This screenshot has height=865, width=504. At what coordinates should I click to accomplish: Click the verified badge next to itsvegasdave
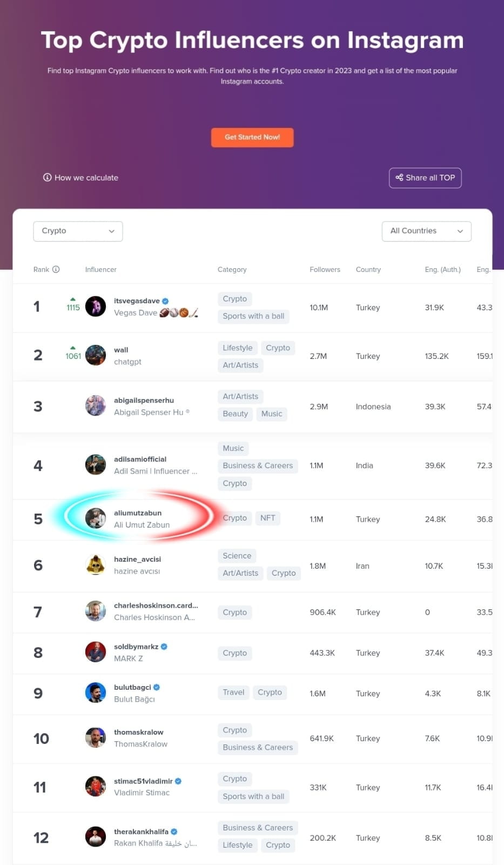pyautogui.click(x=165, y=301)
